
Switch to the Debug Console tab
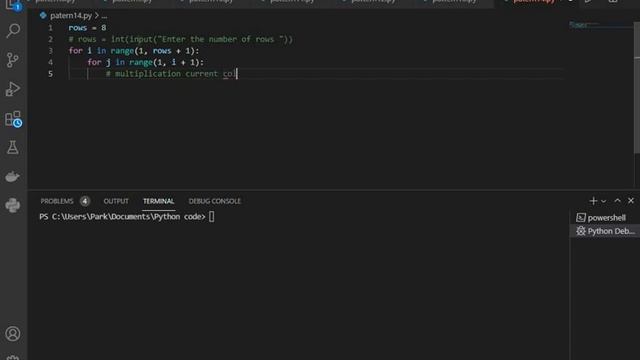215,201
